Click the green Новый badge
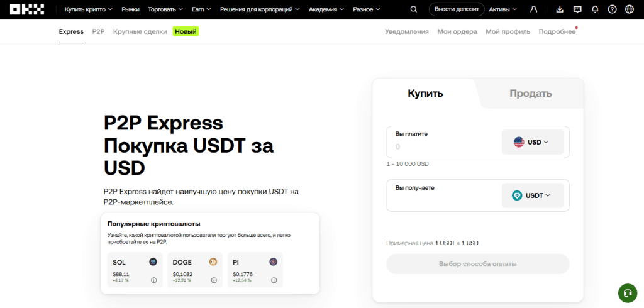The image size is (644, 308). pos(186,31)
